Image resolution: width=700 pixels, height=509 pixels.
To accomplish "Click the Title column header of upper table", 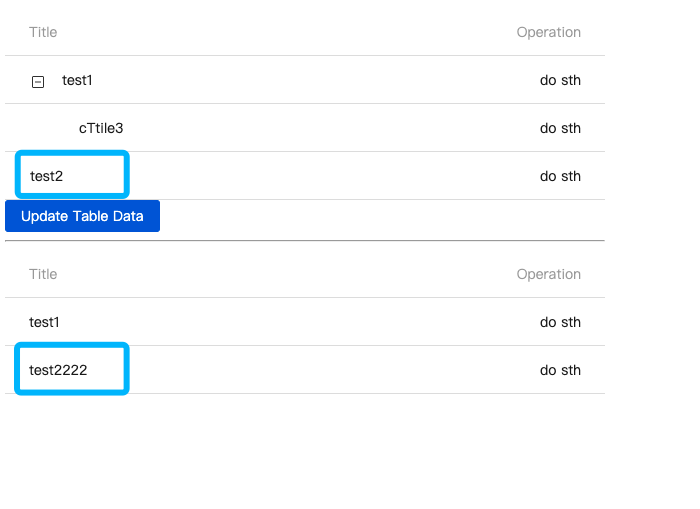I will tap(43, 32).
